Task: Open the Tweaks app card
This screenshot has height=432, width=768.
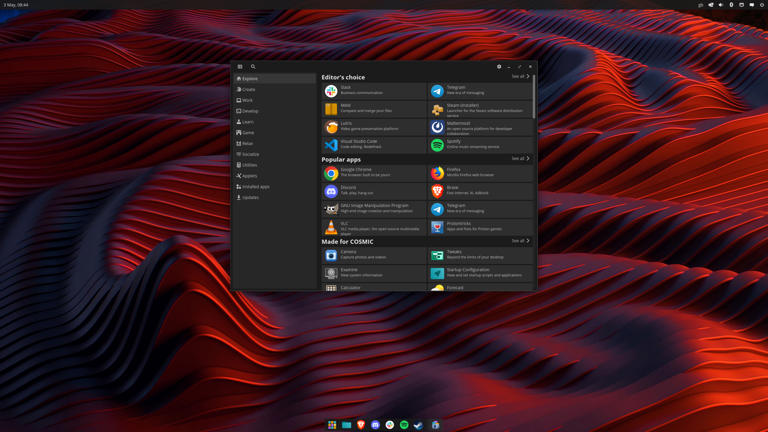Action: [x=480, y=255]
